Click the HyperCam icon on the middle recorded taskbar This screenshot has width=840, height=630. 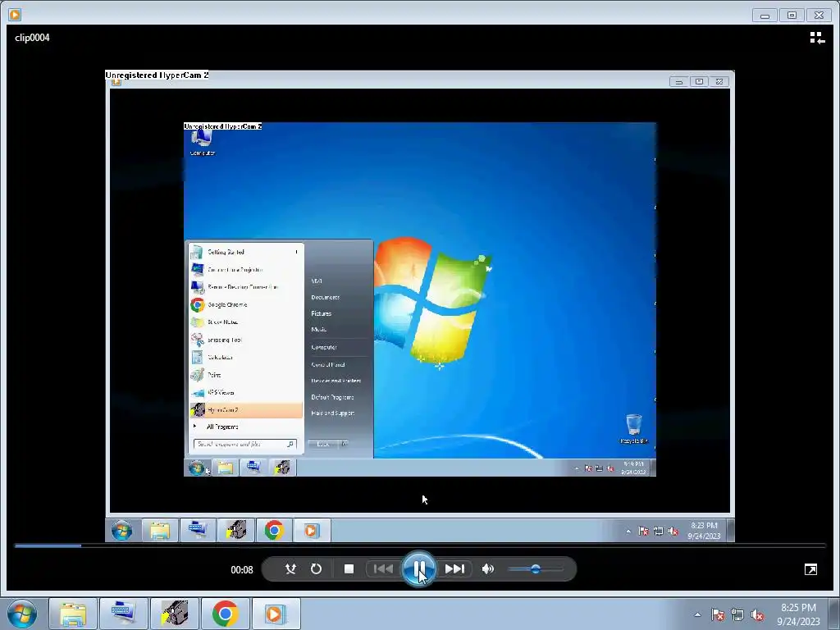[235, 531]
